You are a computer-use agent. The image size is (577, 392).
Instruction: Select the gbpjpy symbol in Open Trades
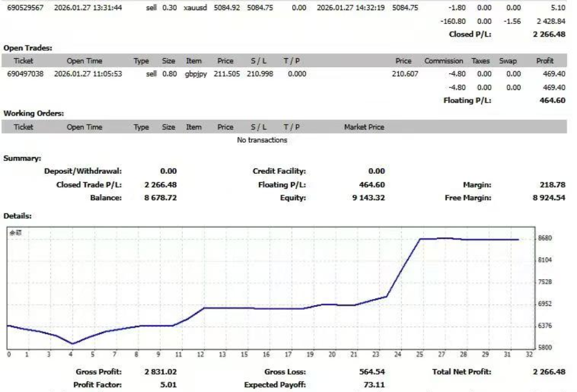[x=194, y=74]
